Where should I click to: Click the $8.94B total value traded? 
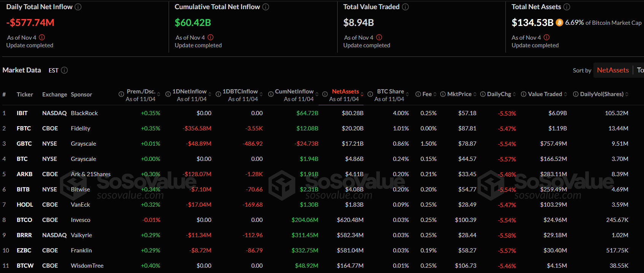click(359, 22)
